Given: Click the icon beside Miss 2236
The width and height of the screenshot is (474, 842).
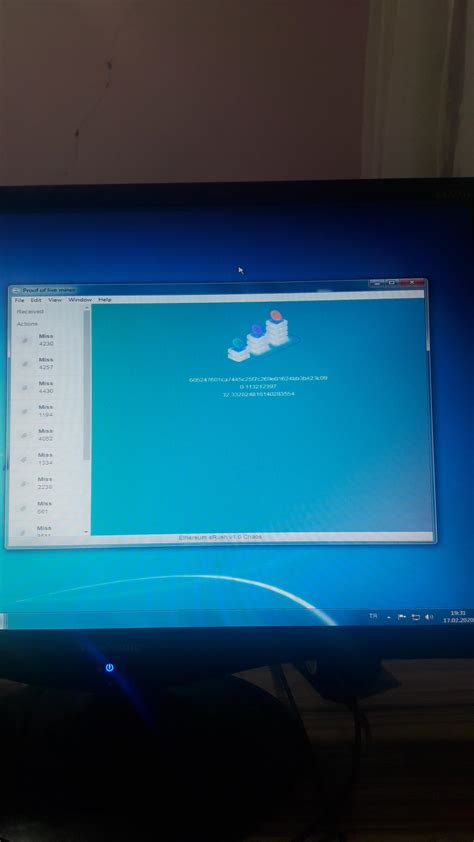Looking at the screenshot, I should (24, 483).
